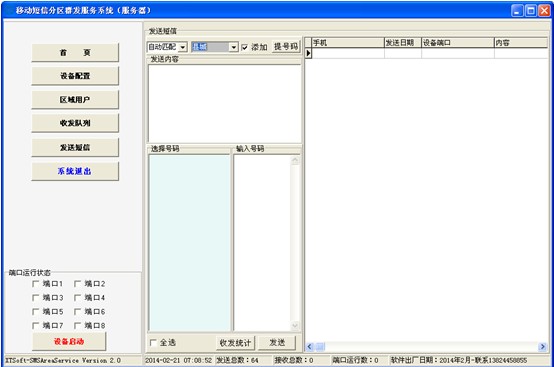Image resolution: width=554 pixels, height=367 pixels.
Task: Expand the 自动匹配 dropdown
Action: pos(182,47)
